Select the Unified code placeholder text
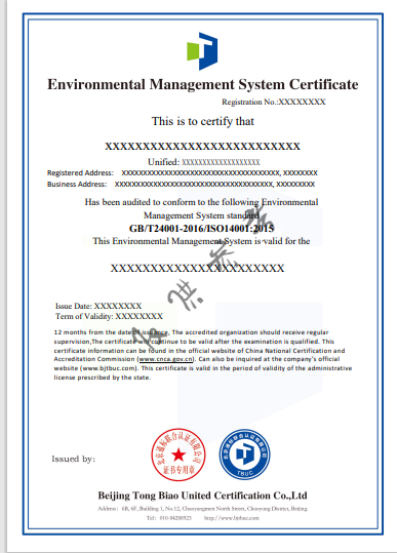 click(221, 162)
